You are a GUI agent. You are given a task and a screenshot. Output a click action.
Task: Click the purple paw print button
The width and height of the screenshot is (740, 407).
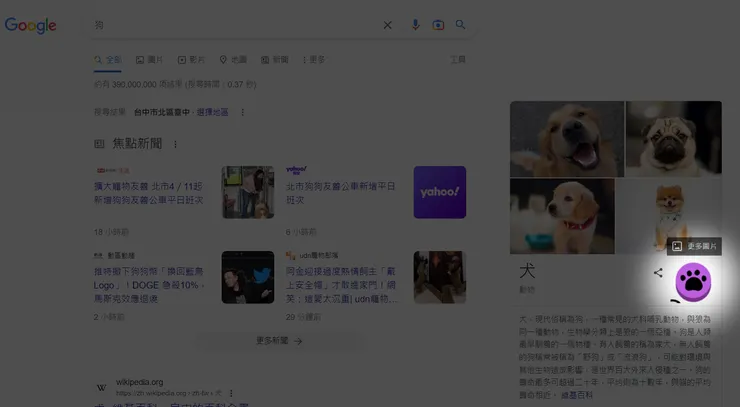click(693, 282)
